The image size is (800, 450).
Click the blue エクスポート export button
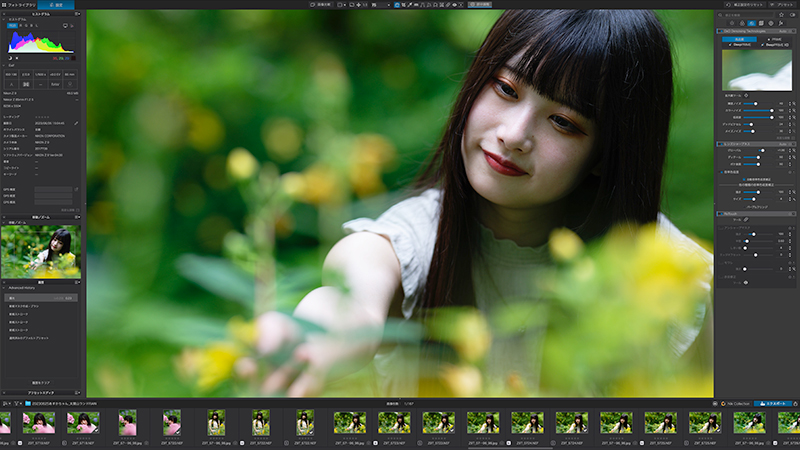click(772, 404)
